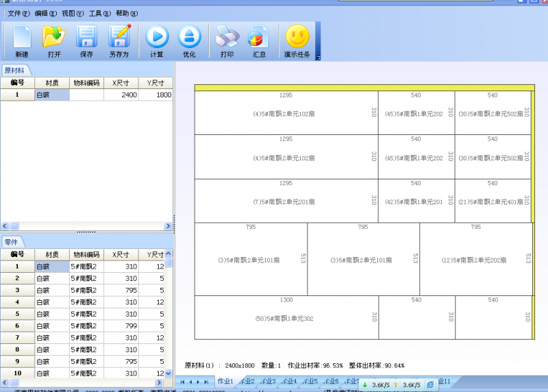
Task: Click up arrow of 零件 vertical scrollbar
Action: (168, 253)
